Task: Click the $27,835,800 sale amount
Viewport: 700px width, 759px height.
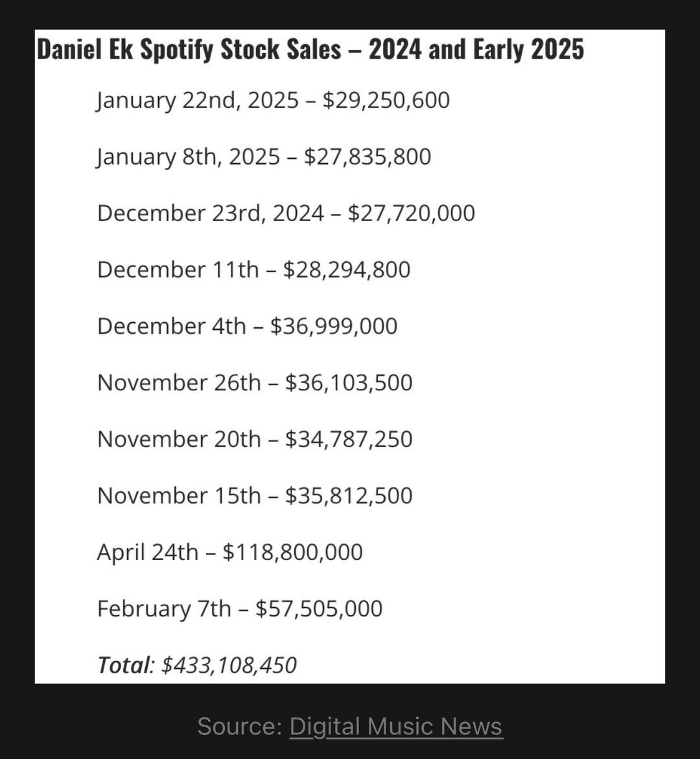Action: pos(368,158)
